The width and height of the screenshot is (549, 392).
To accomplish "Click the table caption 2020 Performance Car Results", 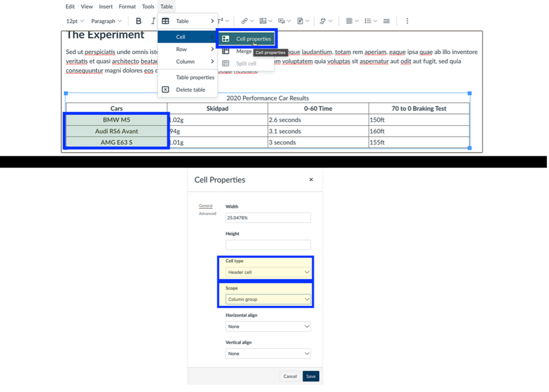I will 267,98.
